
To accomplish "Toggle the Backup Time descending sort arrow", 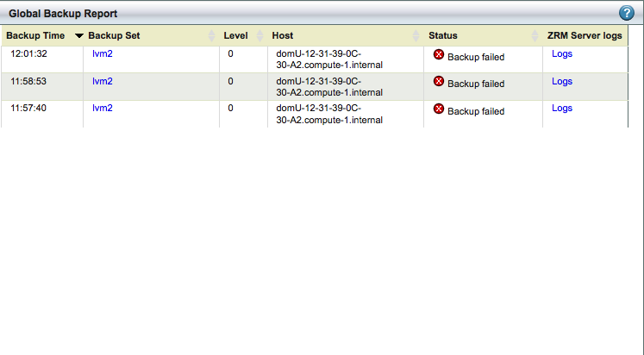I will tap(79, 36).
